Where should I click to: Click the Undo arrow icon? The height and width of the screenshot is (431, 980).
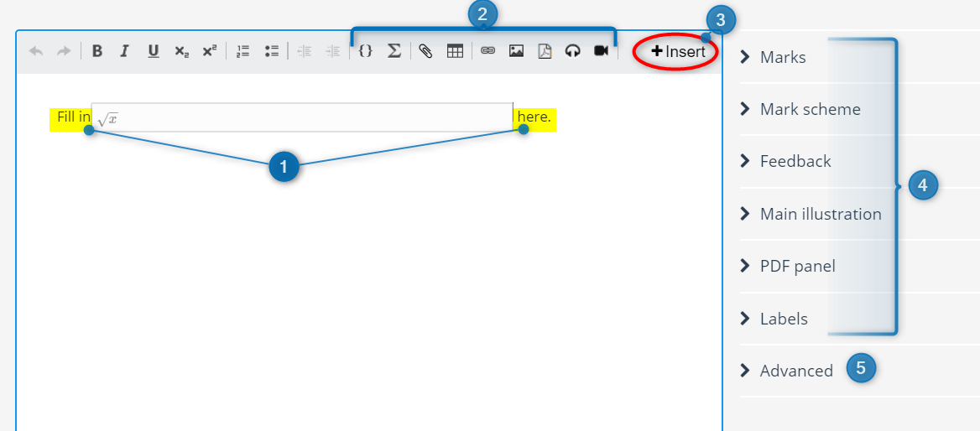(36, 52)
